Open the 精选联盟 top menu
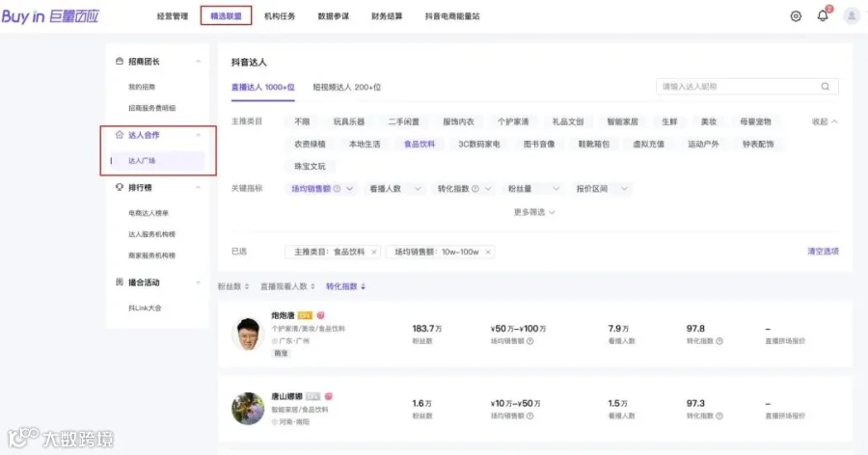This screenshot has width=868, height=455. click(x=226, y=16)
